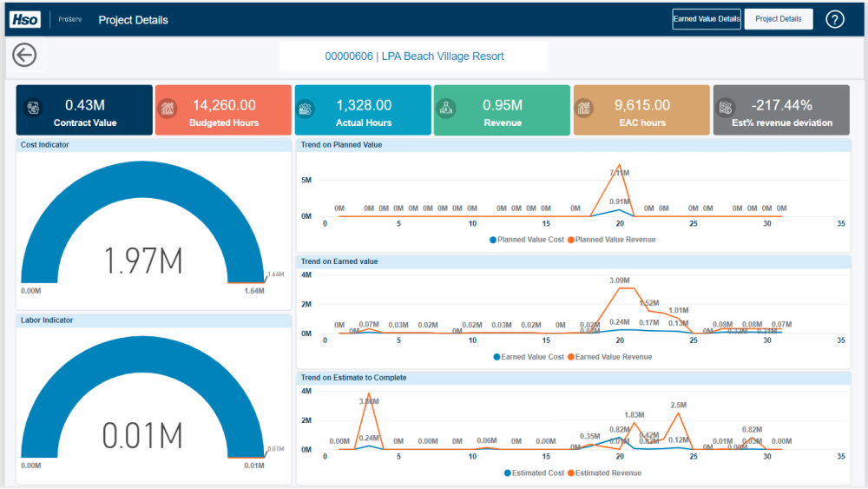
Task: Click the EAC hours card icon
Action: click(x=584, y=108)
